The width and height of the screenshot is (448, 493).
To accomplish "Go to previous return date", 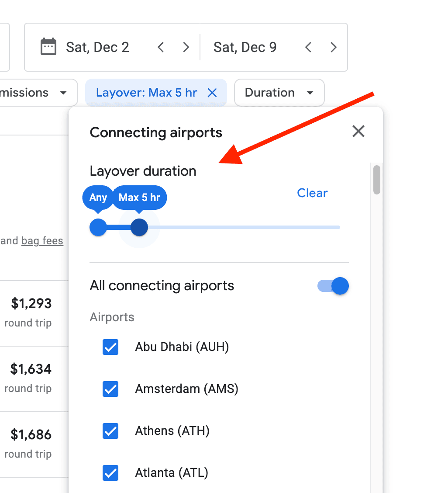I will click(x=308, y=47).
